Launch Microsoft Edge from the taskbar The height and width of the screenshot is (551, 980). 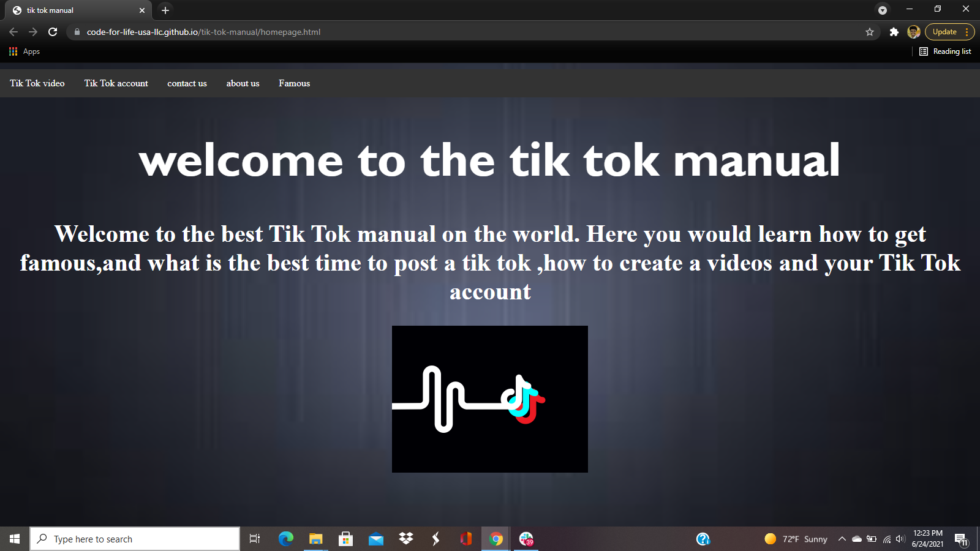point(285,539)
